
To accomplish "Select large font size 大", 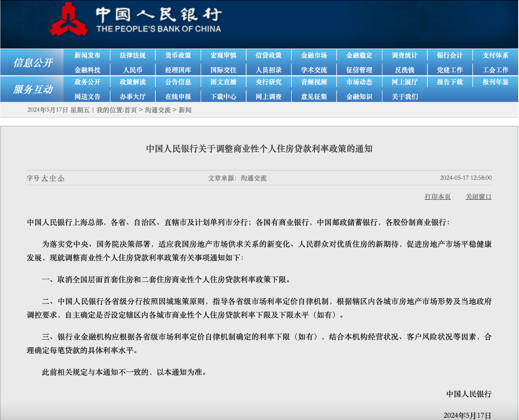I will [45, 178].
